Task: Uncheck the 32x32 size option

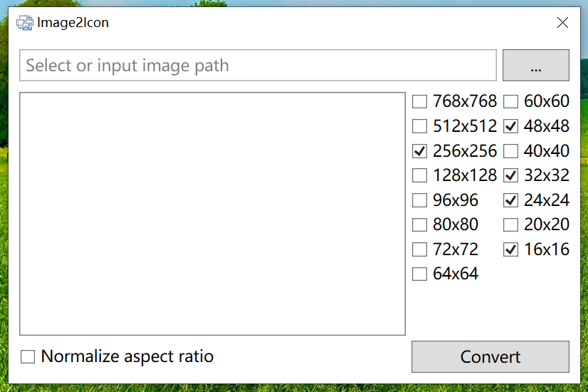Action: pyautogui.click(x=510, y=175)
